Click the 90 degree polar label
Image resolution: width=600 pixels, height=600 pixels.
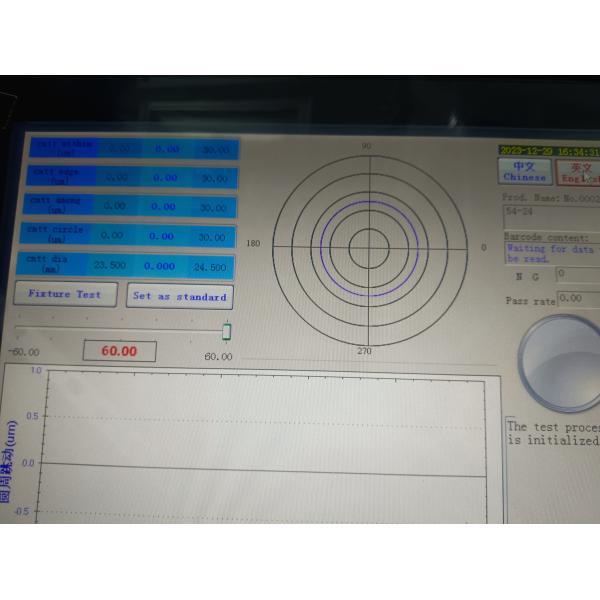click(366, 146)
